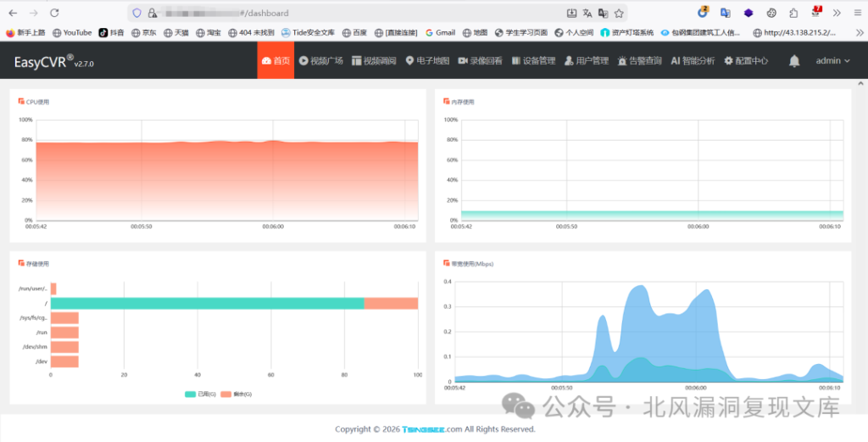Open the YouTube bookmark

72,32
